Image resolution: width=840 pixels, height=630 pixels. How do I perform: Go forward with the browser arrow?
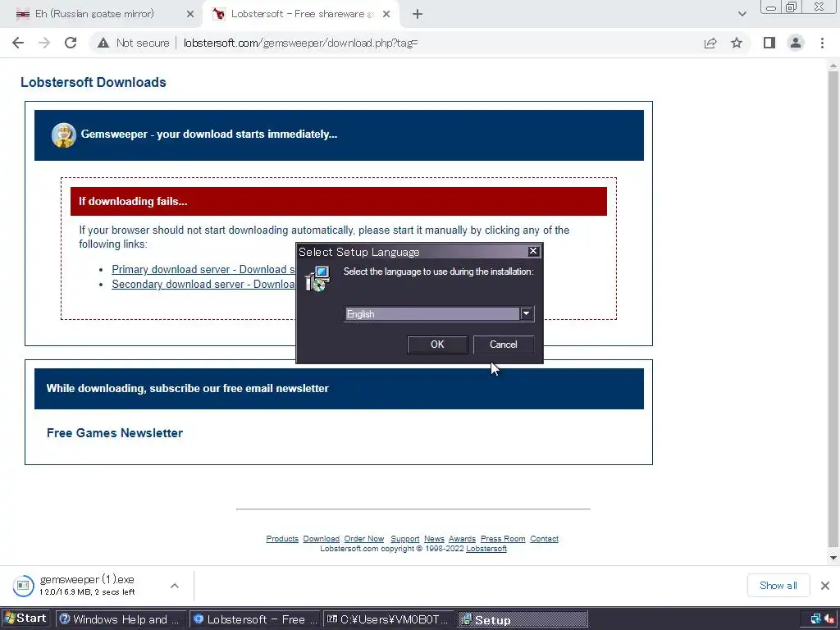point(44,43)
